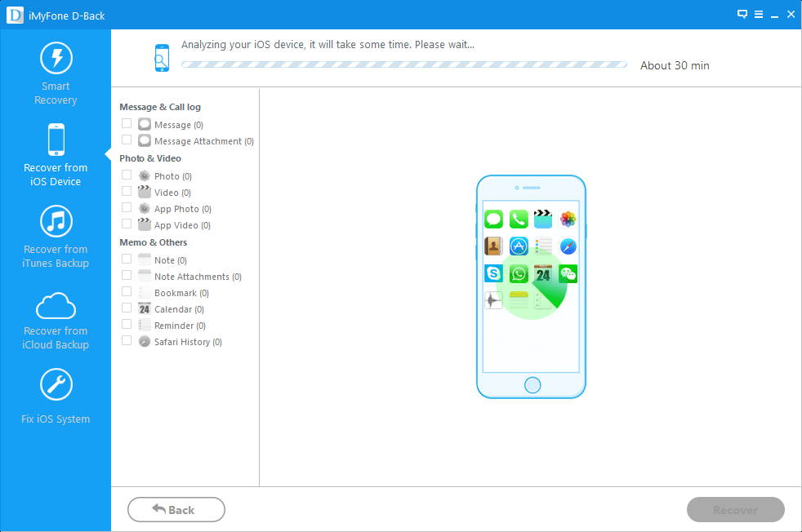Click the 'Photo & Video' heading
802x532 pixels.
pos(150,158)
